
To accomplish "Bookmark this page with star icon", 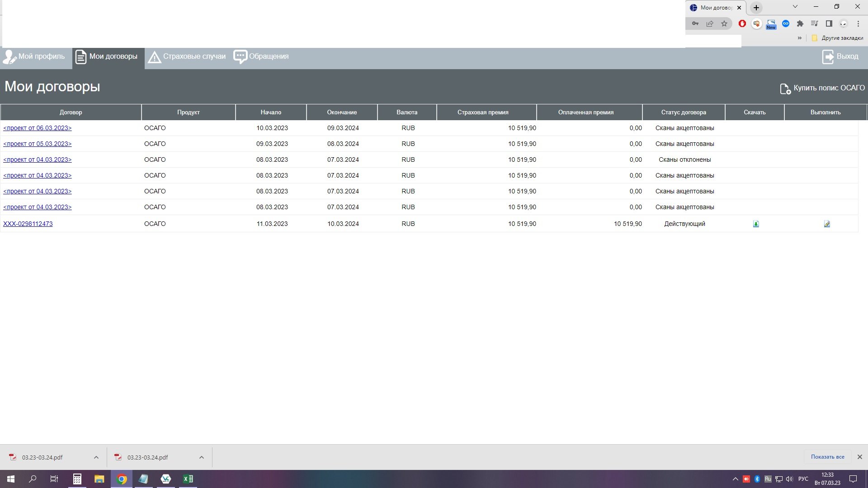I will 724,24.
